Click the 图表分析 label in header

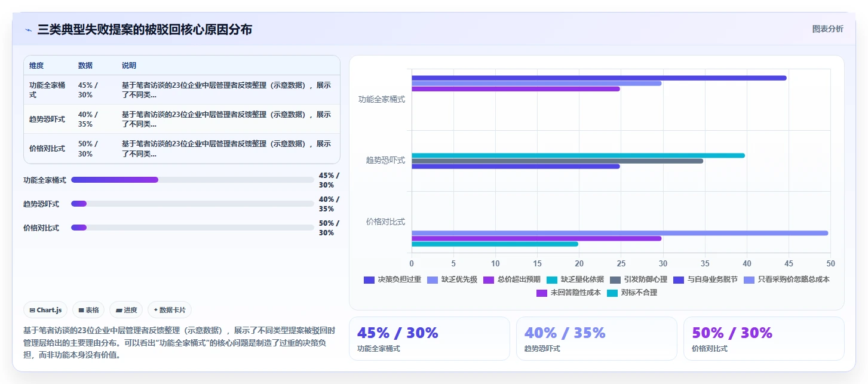[827, 29]
